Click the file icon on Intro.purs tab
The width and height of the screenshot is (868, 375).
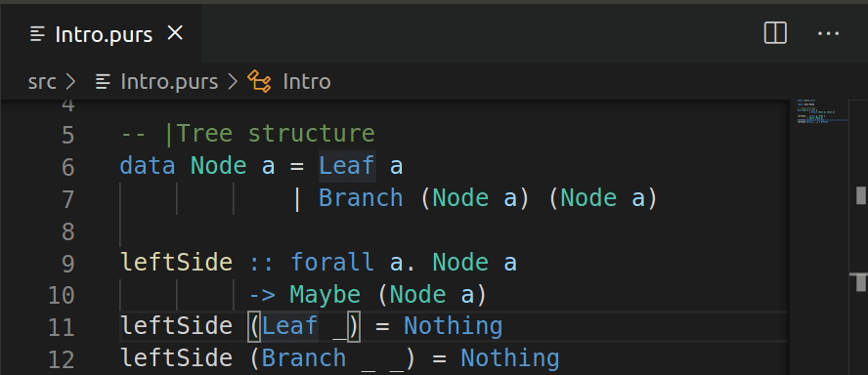[x=38, y=35]
